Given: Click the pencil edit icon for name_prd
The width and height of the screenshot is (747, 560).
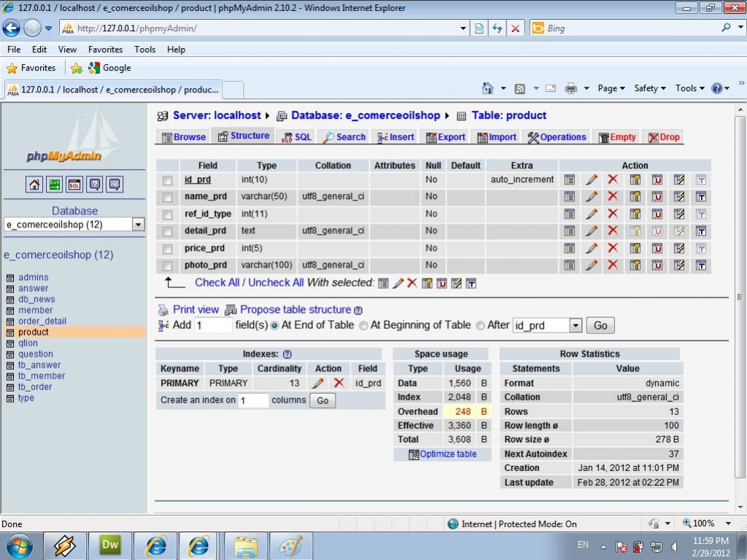Looking at the screenshot, I should coord(592,197).
